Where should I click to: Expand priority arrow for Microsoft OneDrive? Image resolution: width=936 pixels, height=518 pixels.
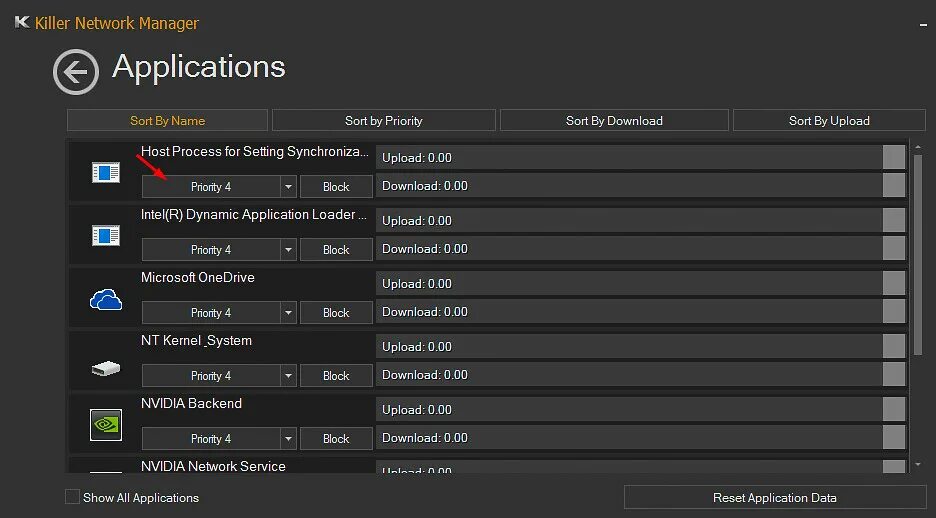(288, 313)
